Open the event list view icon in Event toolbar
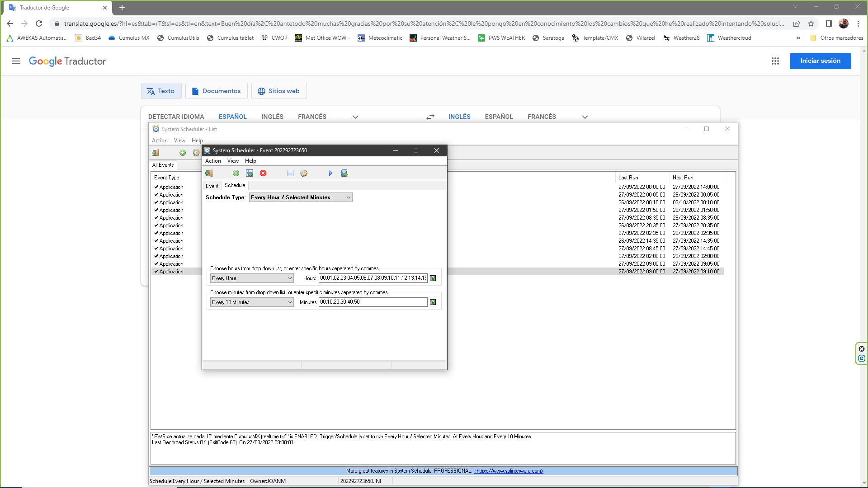The width and height of the screenshot is (868, 488). [x=290, y=173]
